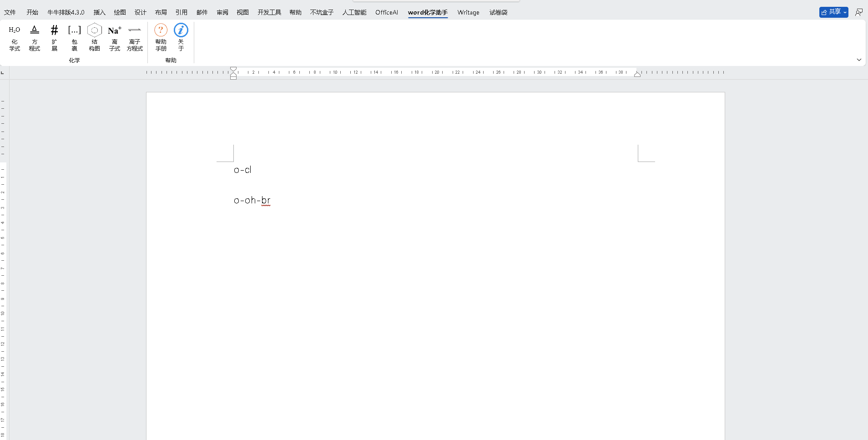The image size is (868, 440).
Task: Switch to the 牛牛排版4.3.0 tab
Action: click(66, 12)
